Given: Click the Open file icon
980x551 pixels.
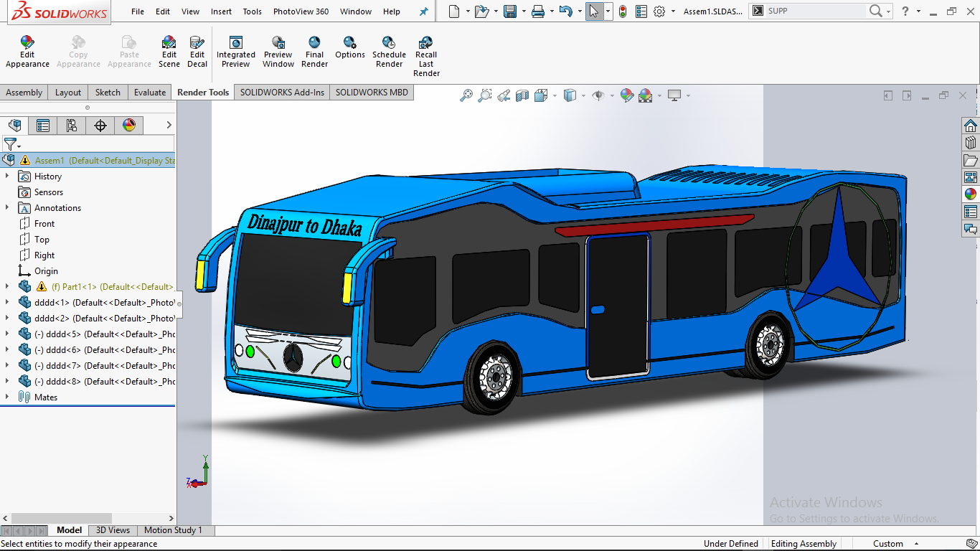Looking at the screenshot, I should pos(482,11).
